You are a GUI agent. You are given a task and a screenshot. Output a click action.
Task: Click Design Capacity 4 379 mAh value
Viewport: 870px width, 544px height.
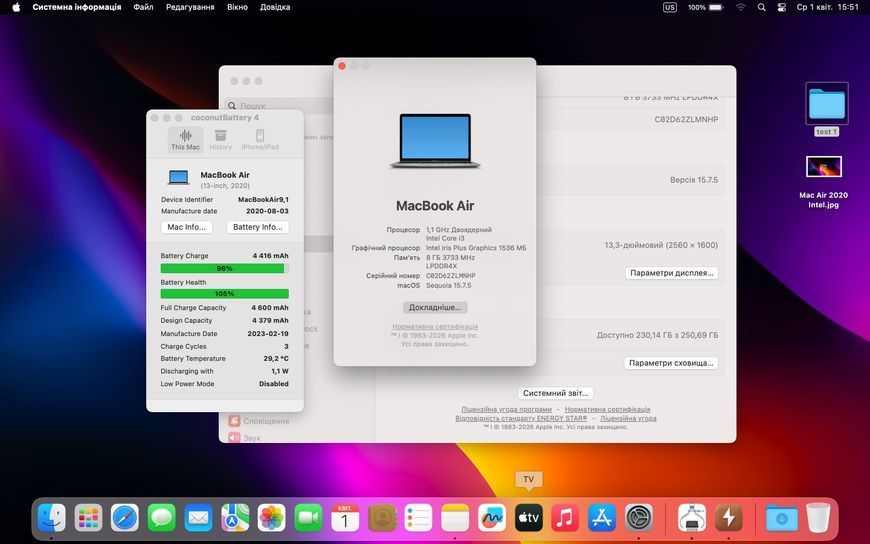coord(270,320)
